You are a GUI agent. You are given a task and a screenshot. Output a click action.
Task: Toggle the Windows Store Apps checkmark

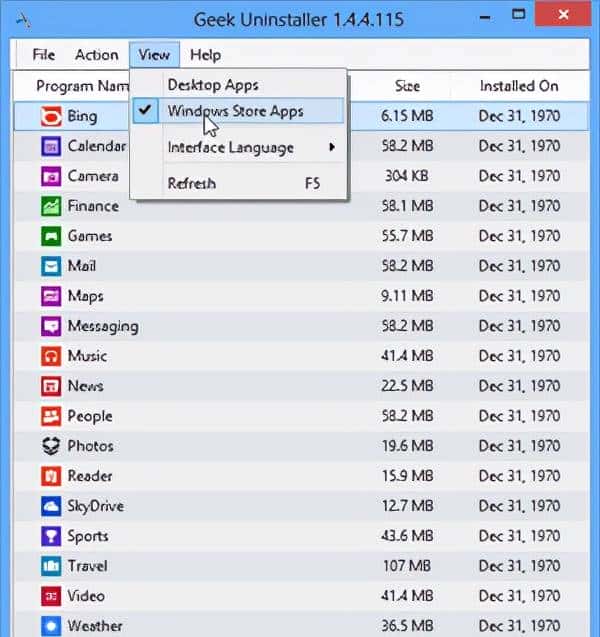click(147, 111)
